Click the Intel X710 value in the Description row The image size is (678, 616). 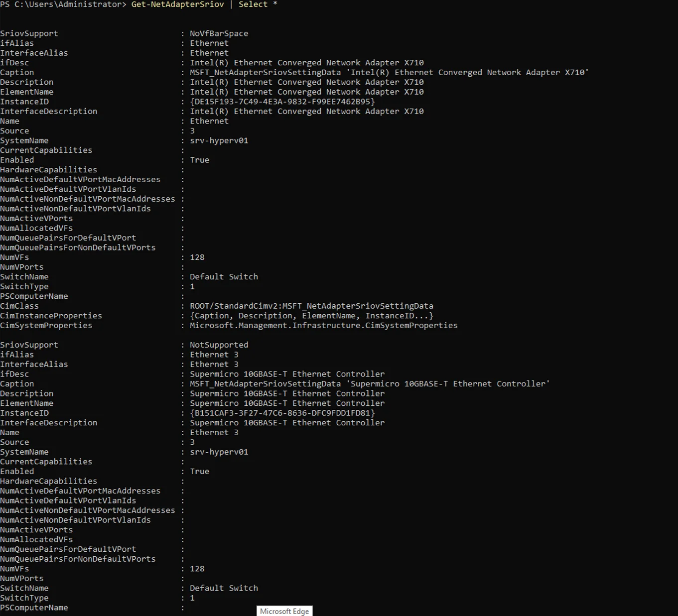pyautogui.click(x=307, y=82)
